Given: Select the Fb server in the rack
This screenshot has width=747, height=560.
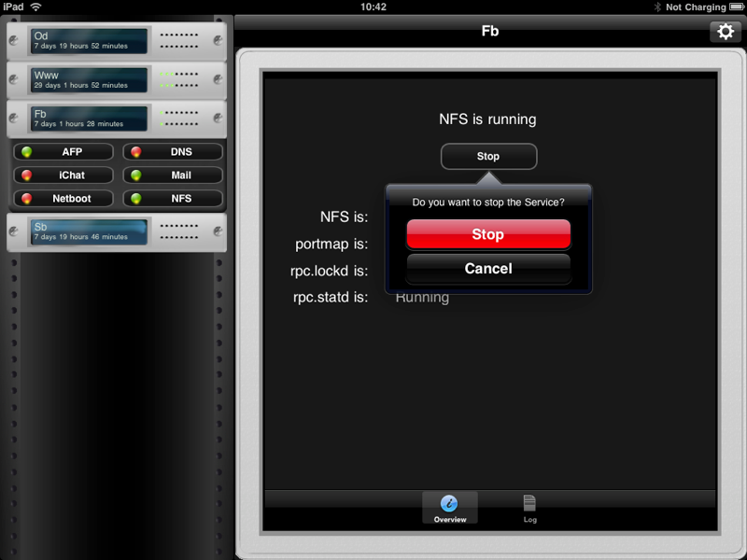Looking at the screenshot, I should [x=116, y=119].
